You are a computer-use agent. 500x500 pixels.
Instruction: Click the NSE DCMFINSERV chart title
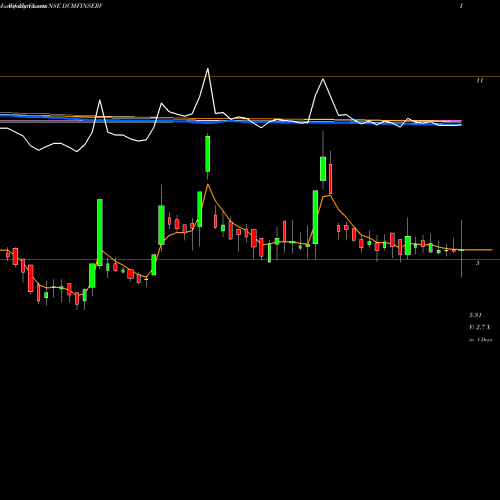click(75, 6)
